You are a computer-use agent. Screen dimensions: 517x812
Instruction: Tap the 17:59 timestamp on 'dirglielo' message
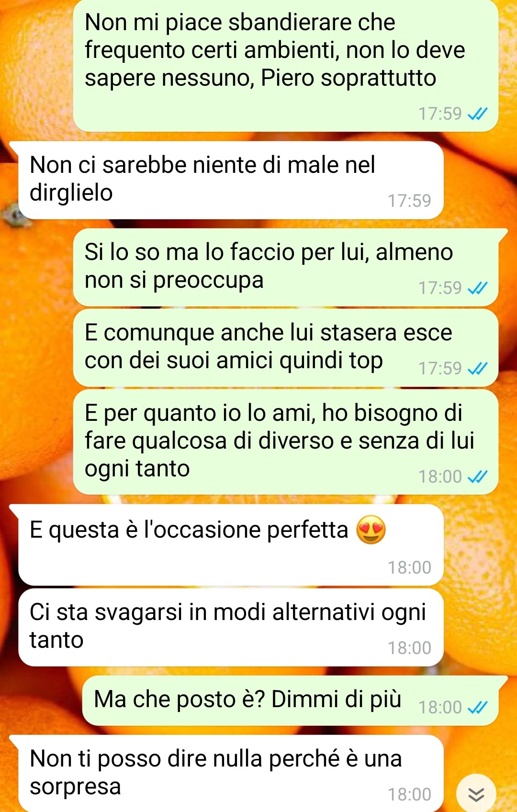[x=409, y=201]
